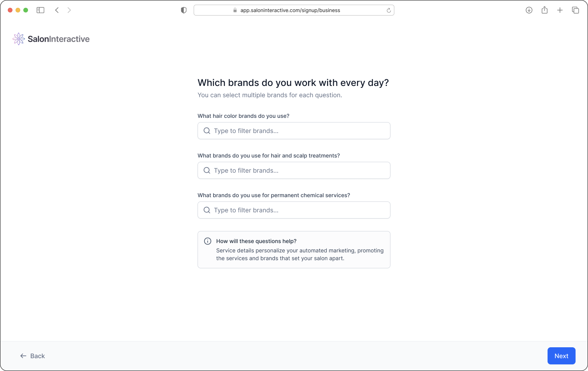Image resolution: width=588 pixels, height=371 pixels.
Task: Reload the page using refresh icon
Action: pyautogui.click(x=388, y=10)
